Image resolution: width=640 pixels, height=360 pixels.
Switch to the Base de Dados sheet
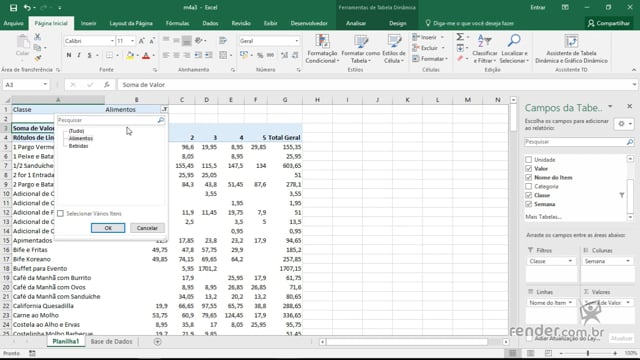tap(111, 342)
